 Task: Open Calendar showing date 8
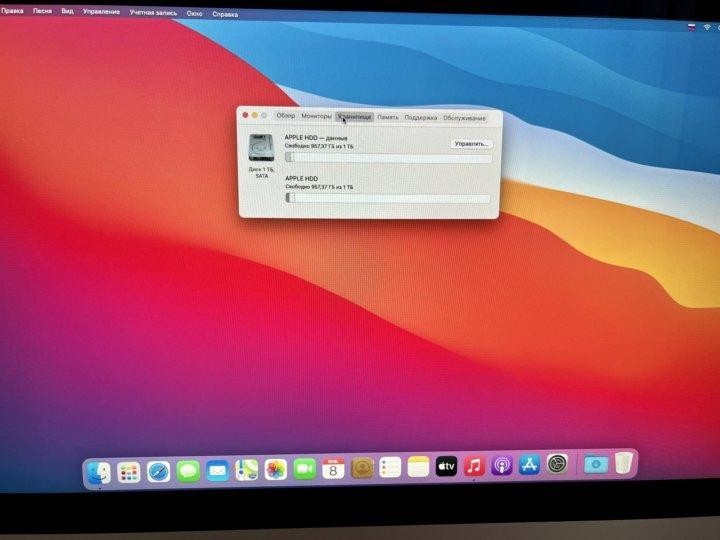click(333, 468)
